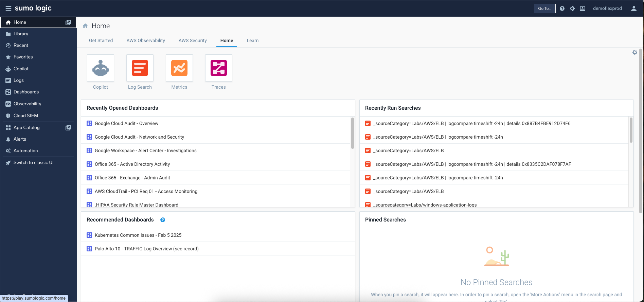
Task: Open the Metrics tile
Action: 179,68
